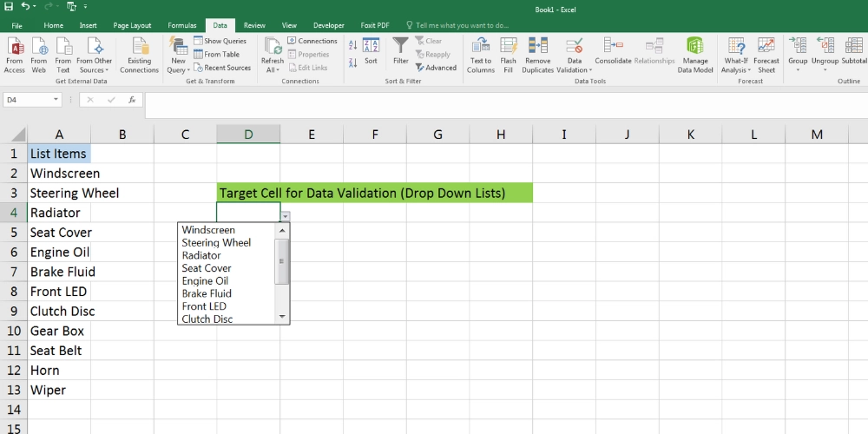Open the Page Layout tab
Image resolution: width=868 pixels, height=434 pixels.
pyautogui.click(x=132, y=25)
